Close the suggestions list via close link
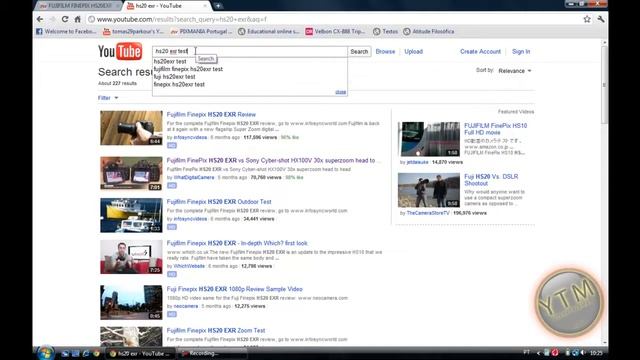The height and width of the screenshot is (360, 640). (x=341, y=92)
